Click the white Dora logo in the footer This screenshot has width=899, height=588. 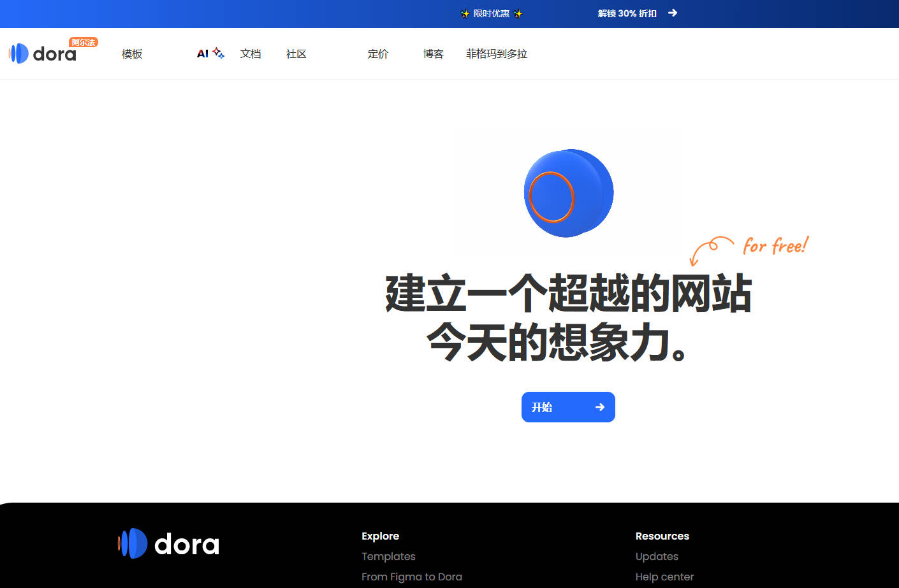pos(168,544)
